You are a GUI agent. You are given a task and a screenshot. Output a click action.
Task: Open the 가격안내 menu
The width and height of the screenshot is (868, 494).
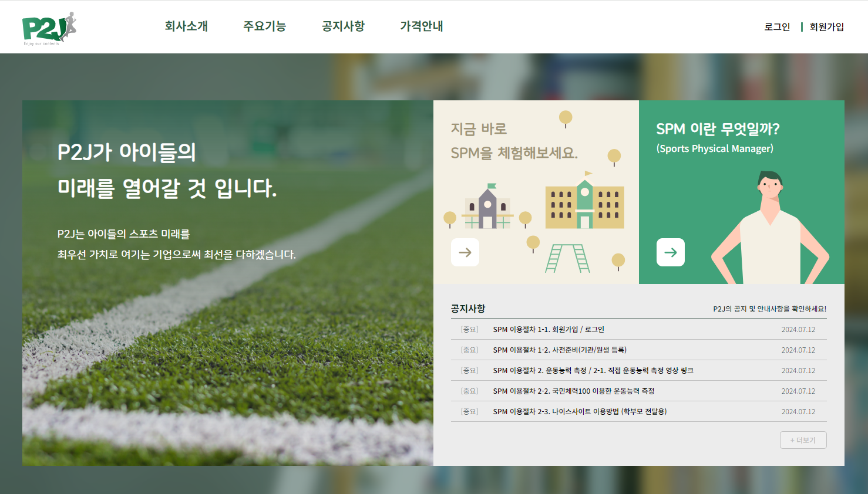[422, 26]
